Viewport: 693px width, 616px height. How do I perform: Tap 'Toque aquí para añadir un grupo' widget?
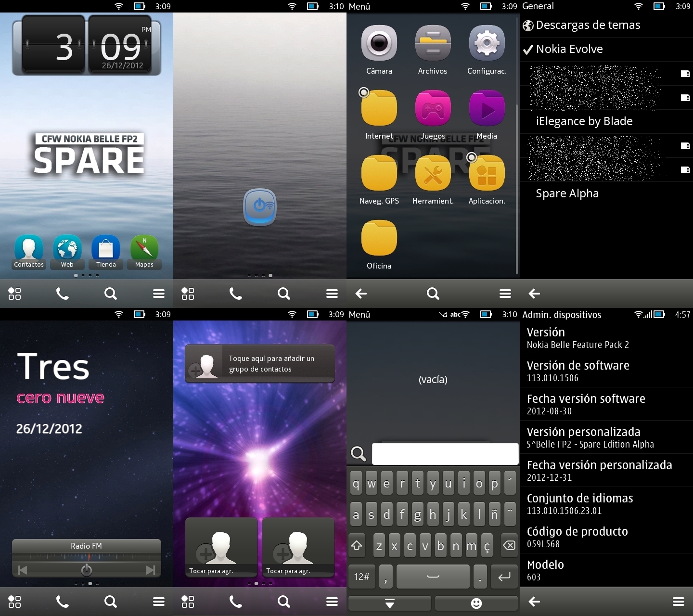pyautogui.click(x=260, y=364)
